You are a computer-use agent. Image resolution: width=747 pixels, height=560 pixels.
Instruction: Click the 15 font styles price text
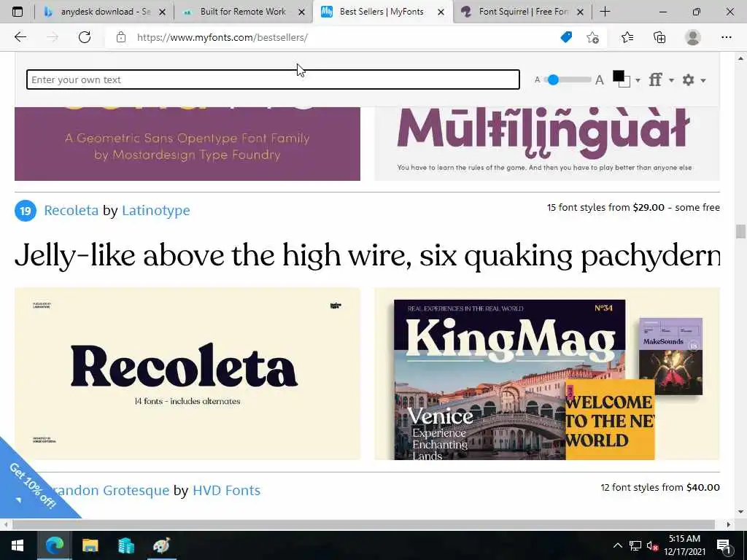click(x=633, y=207)
